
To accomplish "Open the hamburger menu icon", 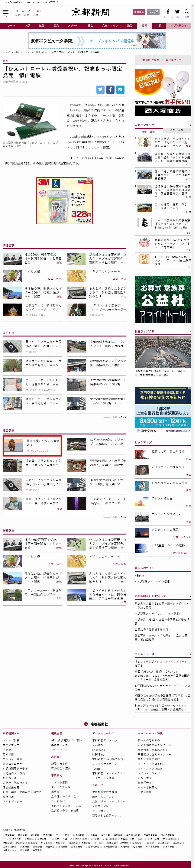I will point(5,12).
